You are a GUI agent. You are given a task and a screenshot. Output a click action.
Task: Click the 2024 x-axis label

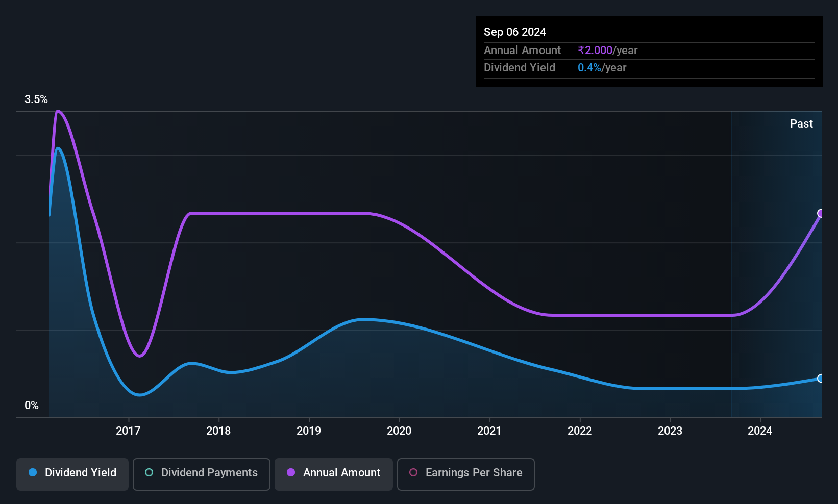(760, 431)
